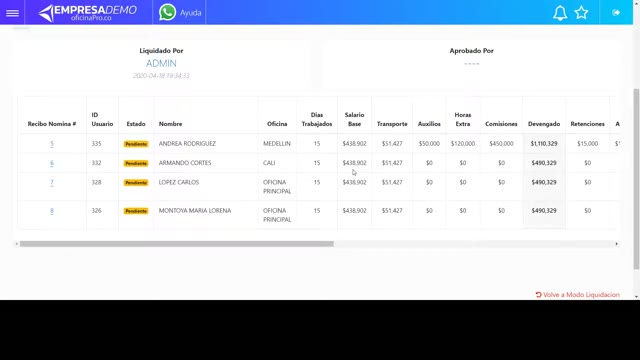This screenshot has height=360, width=640.
Task: Click the logout exit icon
Action: pos(616,13)
